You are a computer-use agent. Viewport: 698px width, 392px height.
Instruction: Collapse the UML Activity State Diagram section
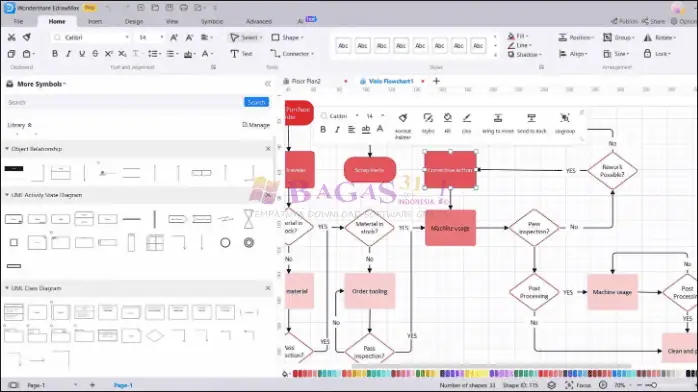pos(7,195)
